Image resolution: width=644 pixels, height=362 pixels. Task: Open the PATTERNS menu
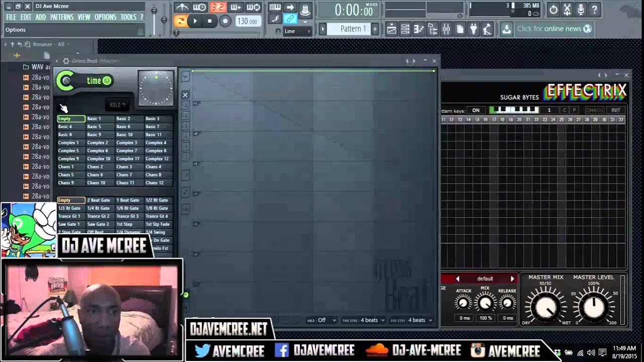pyautogui.click(x=62, y=17)
